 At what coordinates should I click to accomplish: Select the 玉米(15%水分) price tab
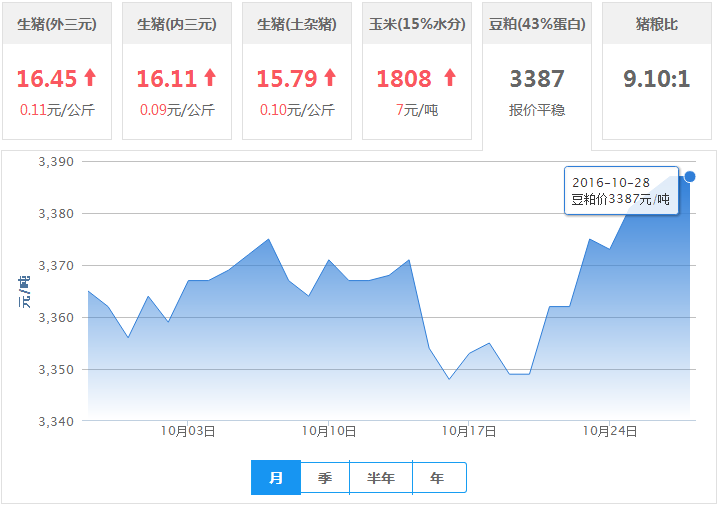pyautogui.click(x=417, y=71)
